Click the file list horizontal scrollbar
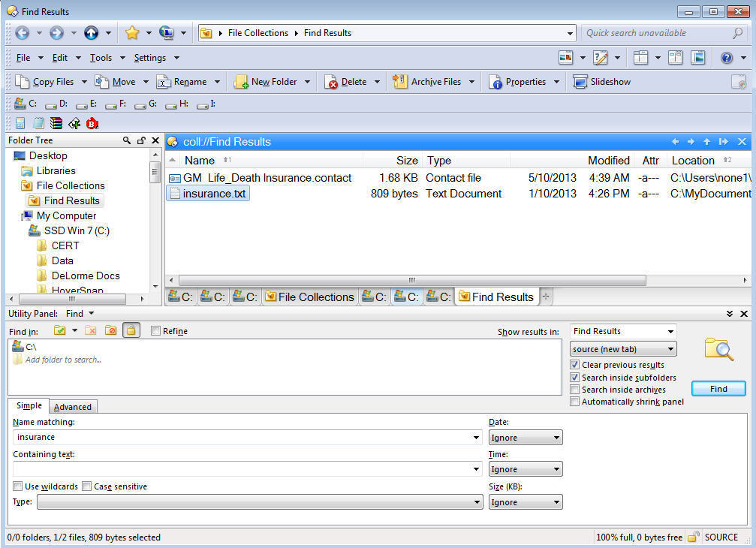This screenshot has width=756, height=548. coord(412,280)
